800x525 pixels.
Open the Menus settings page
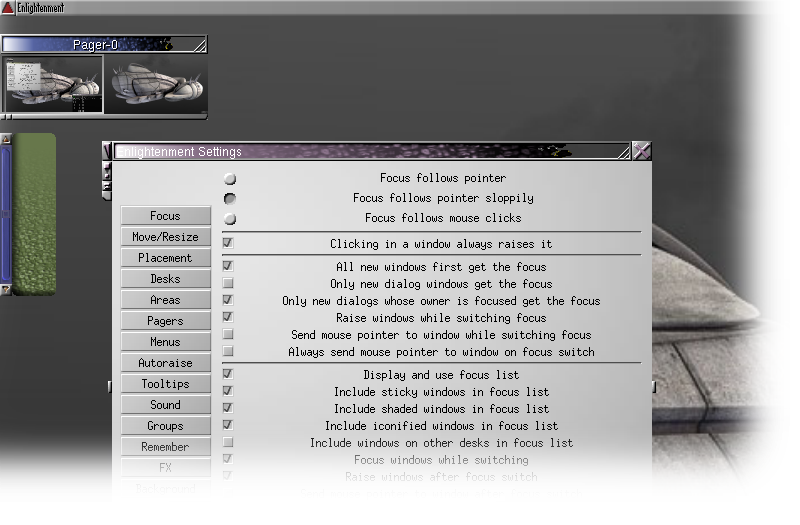click(165, 342)
